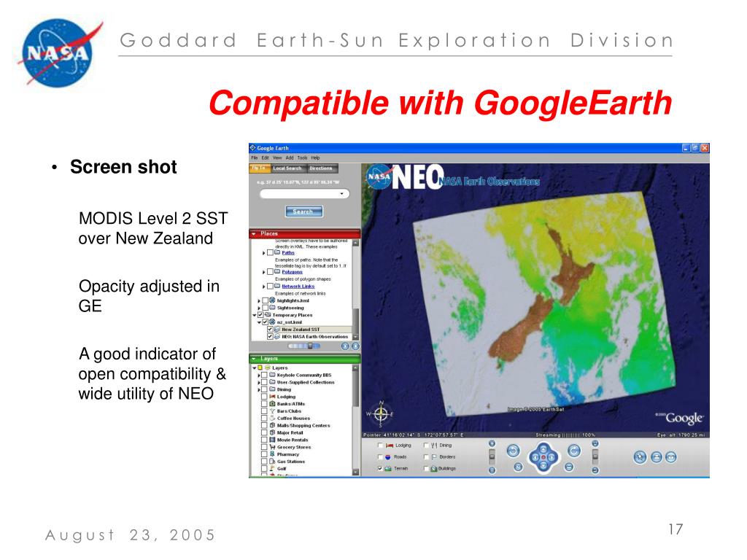This screenshot has height=560, width=747.
Task: Open the search history dropdown arrow
Action: click(x=341, y=194)
